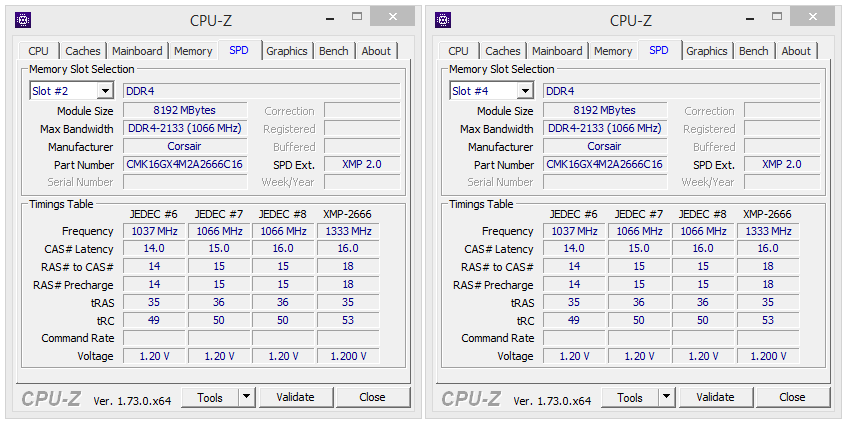
Task: Select SPD tab in right window
Action: 659,50
